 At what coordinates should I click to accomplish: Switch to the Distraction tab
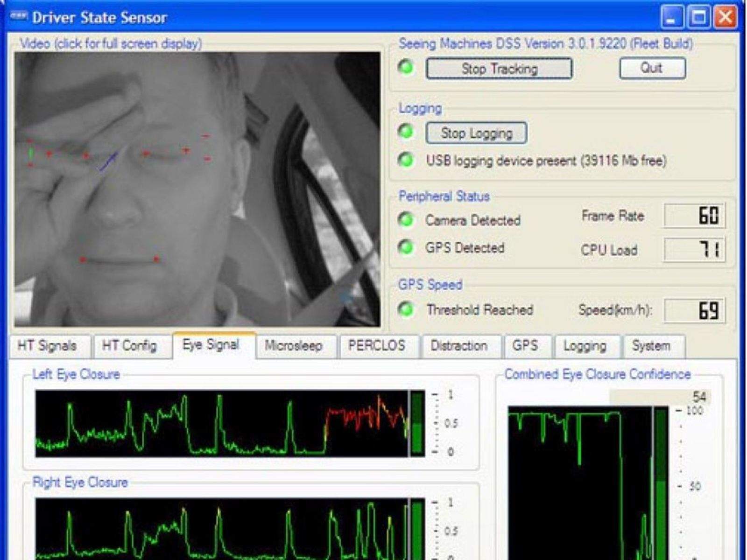coord(459,346)
